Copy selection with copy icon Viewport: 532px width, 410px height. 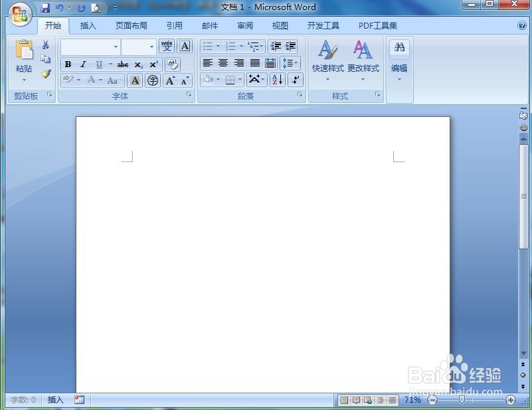pyautogui.click(x=45, y=59)
